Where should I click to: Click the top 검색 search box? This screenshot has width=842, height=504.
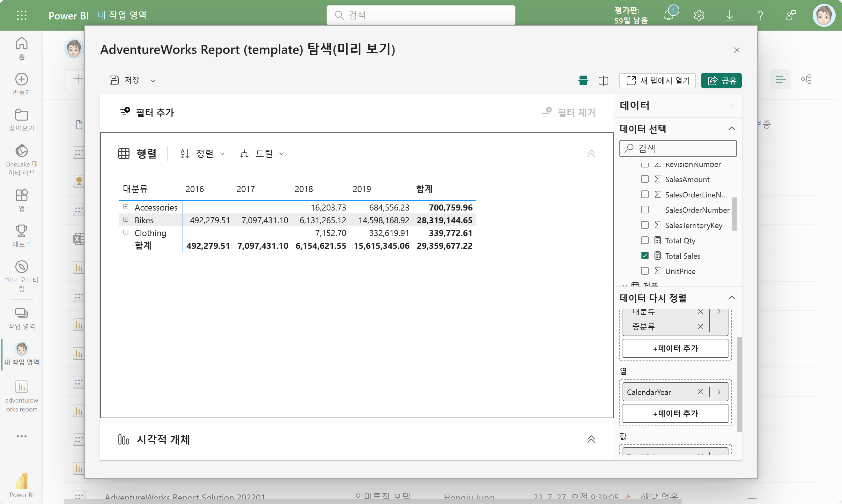(x=421, y=15)
